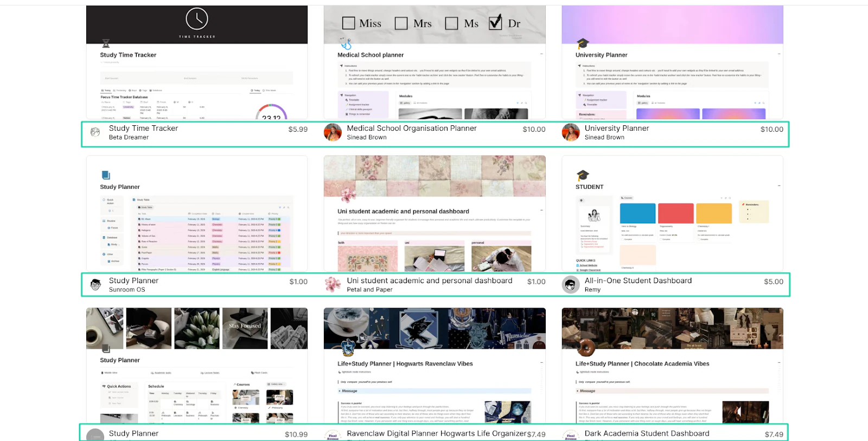Click the Sunroom OS creator avatar
The width and height of the screenshot is (868, 441).
[95, 284]
